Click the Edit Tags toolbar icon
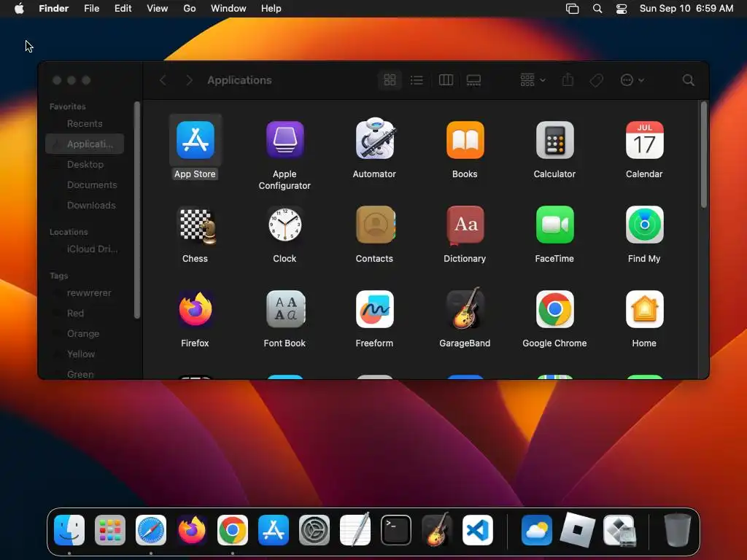 [x=597, y=80]
